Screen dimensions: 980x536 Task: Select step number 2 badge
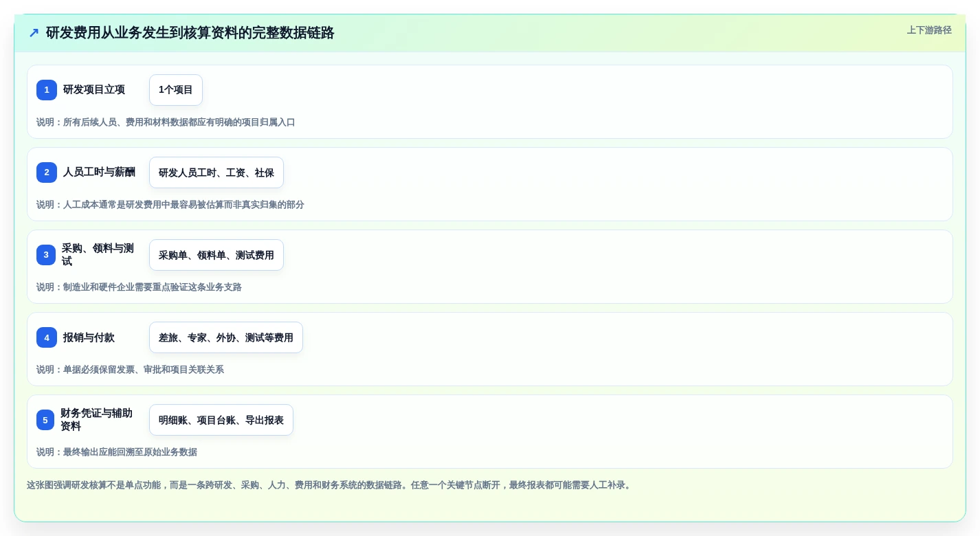(47, 172)
